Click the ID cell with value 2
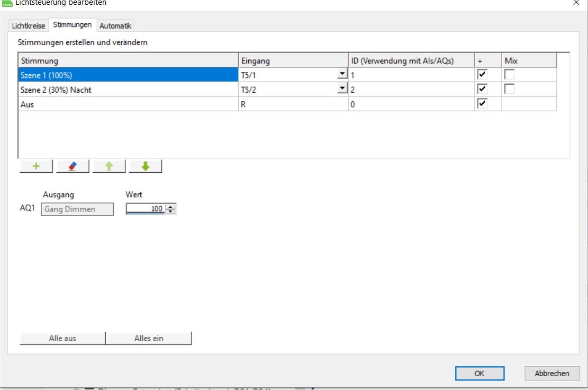This screenshot has width=588, height=390. coord(411,90)
